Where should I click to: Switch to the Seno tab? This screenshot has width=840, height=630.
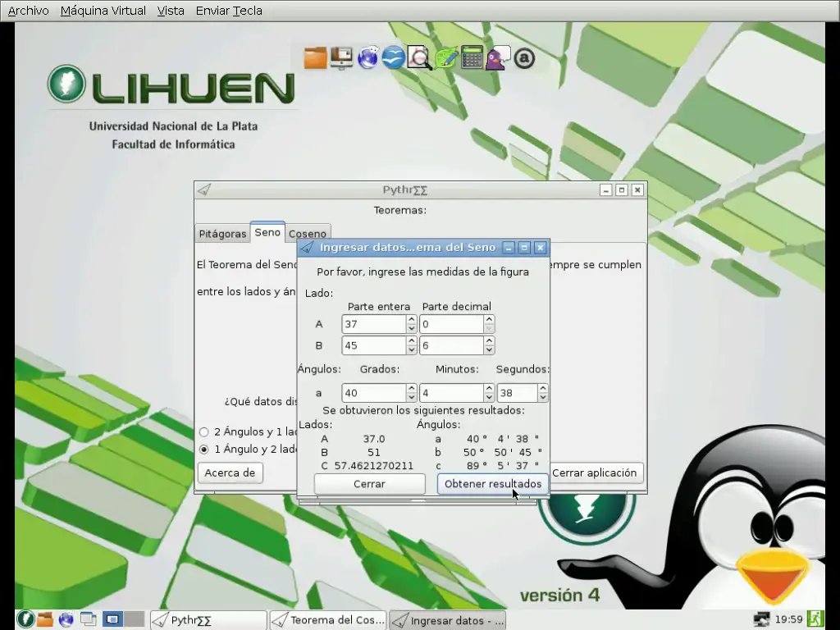[x=267, y=232]
